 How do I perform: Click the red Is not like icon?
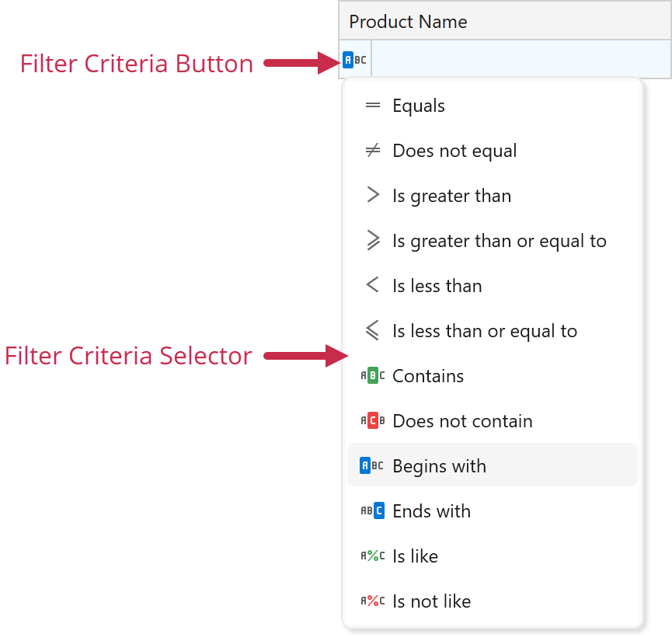[x=373, y=601]
